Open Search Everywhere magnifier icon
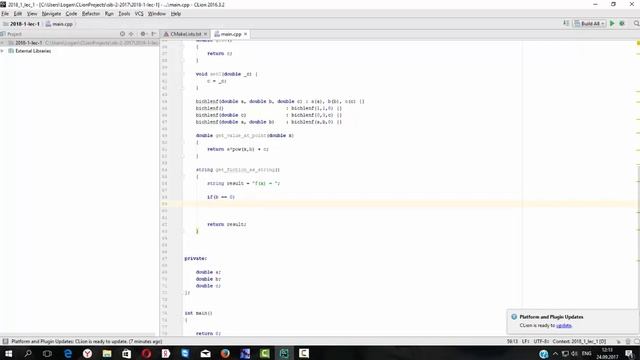The image size is (640, 360). coord(636,24)
